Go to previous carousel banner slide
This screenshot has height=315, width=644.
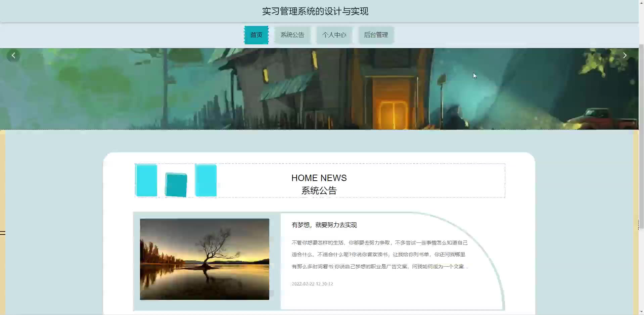13,55
